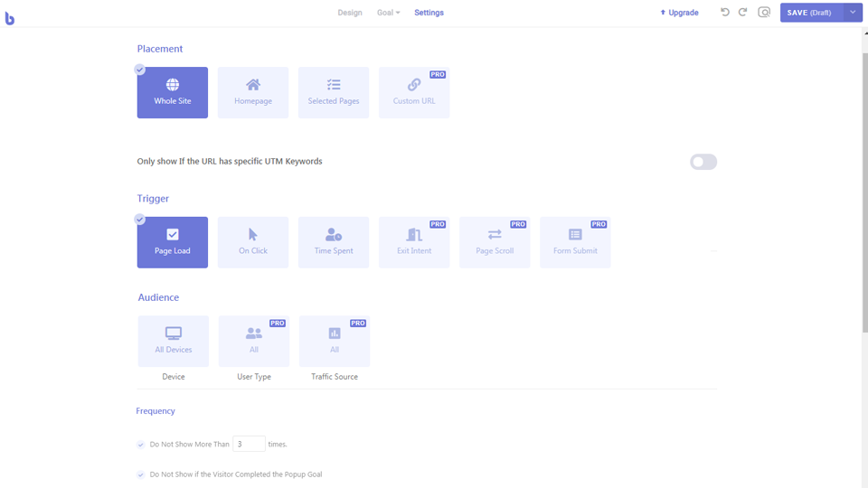Select On Click trigger
Screen dimensions: 868x488
(253, 242)
